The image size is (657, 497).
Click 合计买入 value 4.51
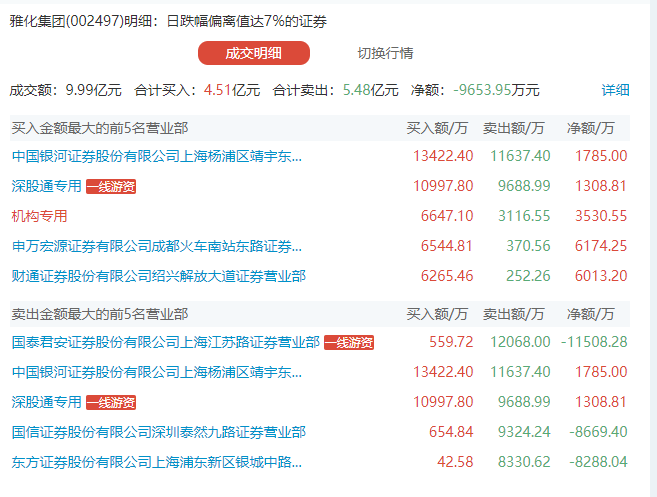tap(217, 90)
